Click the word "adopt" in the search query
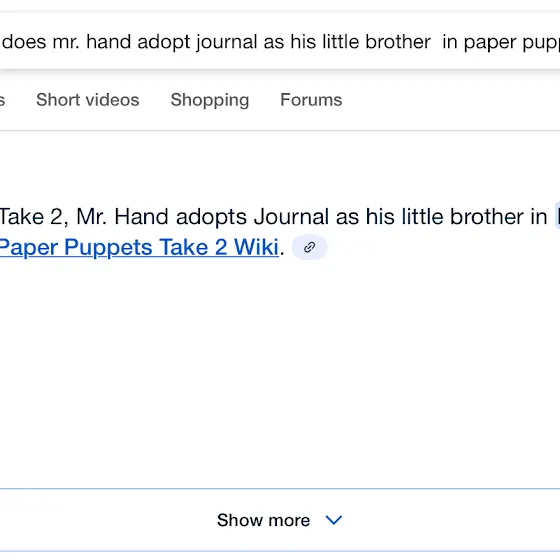 coord(164,42)
